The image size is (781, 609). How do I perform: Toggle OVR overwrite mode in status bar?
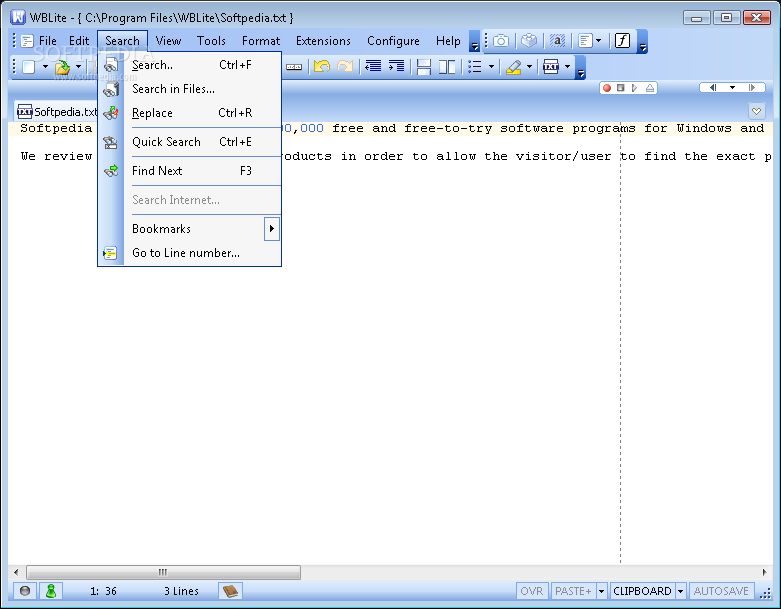(x=532, y=591)
